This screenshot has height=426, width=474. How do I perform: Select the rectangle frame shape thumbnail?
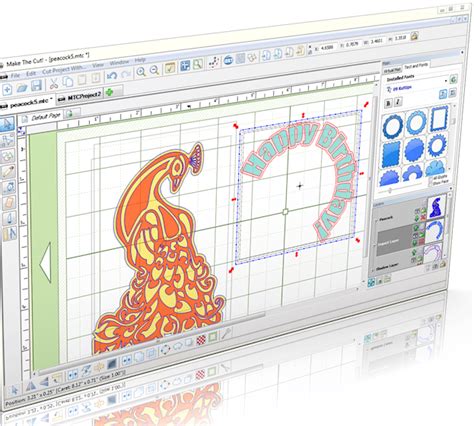point(440,119)
